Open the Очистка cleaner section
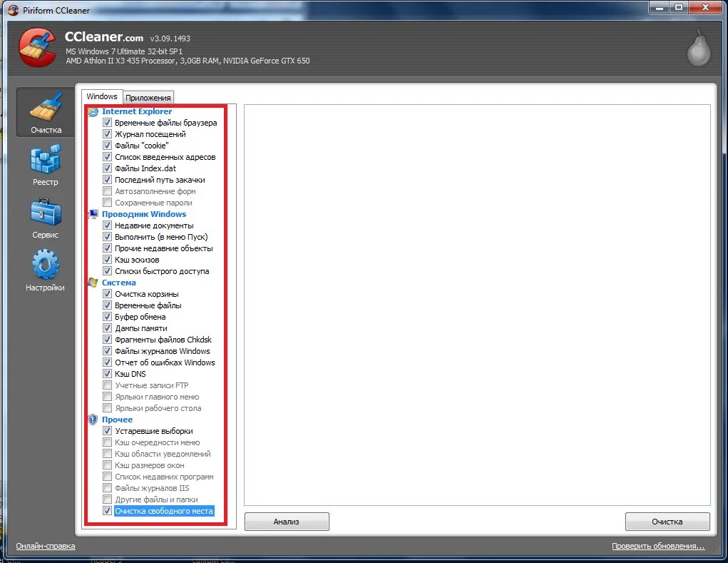 [x=46, y=113]
